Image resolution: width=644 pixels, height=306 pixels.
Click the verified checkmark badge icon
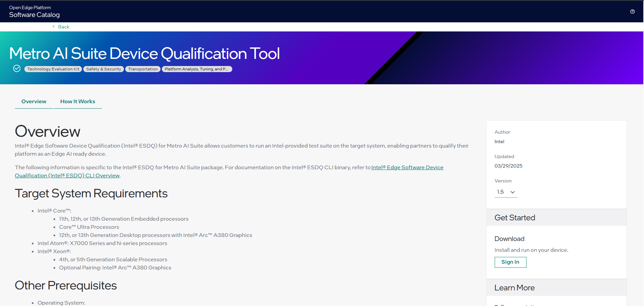[17, 69]
